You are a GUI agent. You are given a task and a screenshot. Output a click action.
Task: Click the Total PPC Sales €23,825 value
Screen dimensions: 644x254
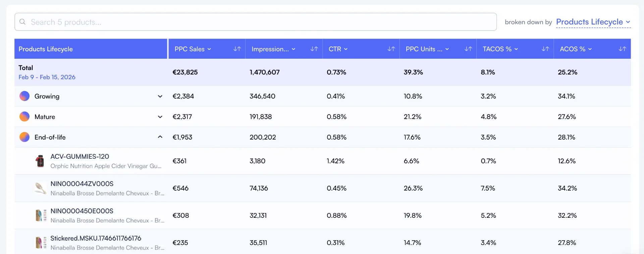pos(185,72)
